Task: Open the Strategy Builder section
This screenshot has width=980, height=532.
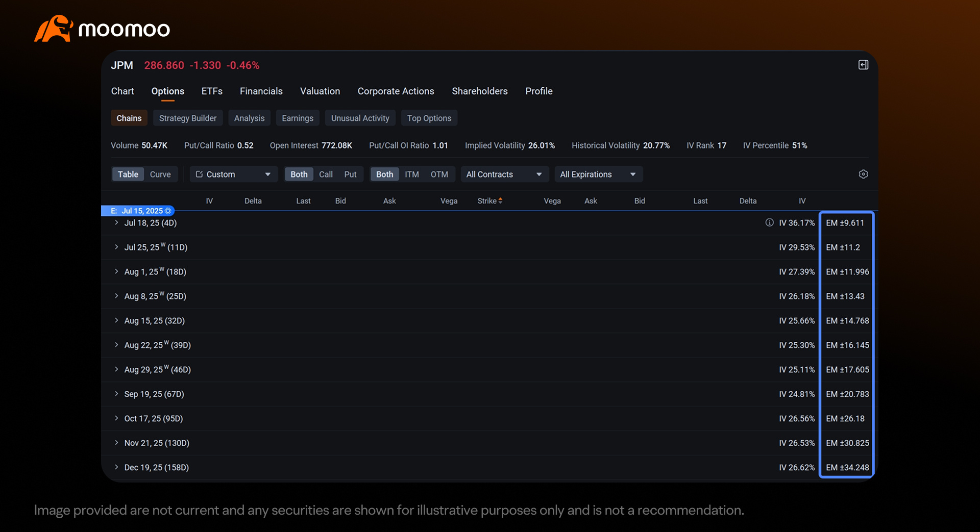Action: [x=187, y=118]
